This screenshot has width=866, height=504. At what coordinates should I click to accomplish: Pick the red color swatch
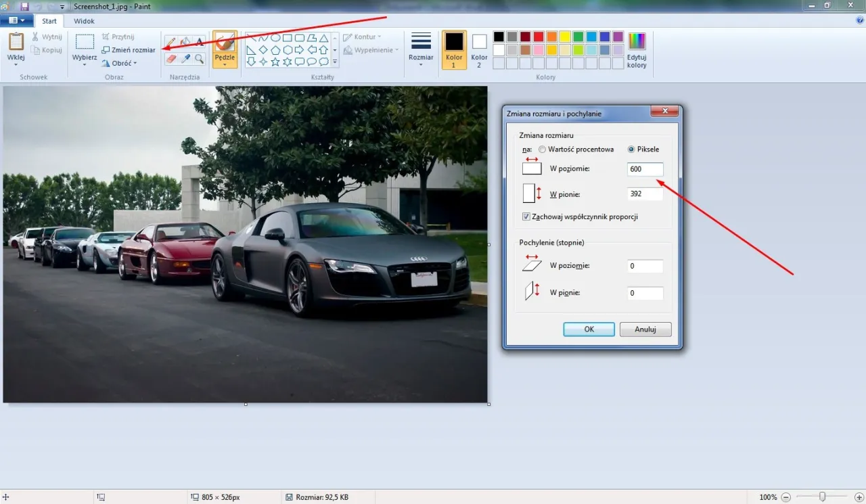click(539, 37)
